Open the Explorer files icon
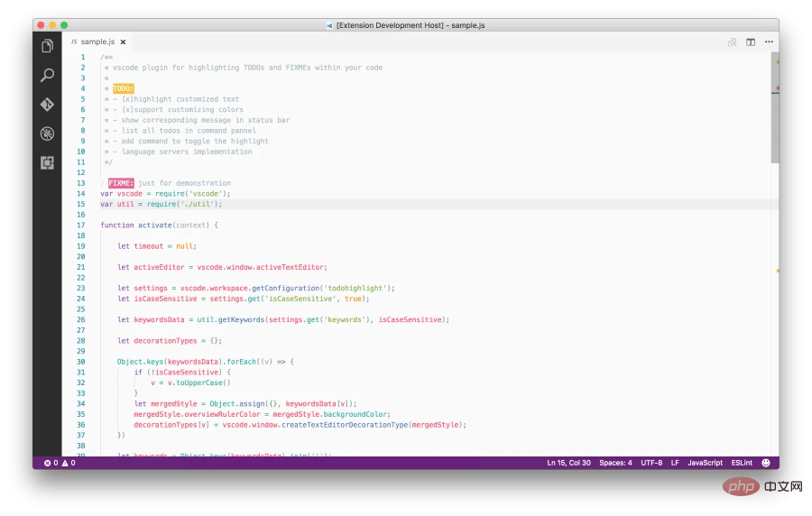 tap(47, 46)
